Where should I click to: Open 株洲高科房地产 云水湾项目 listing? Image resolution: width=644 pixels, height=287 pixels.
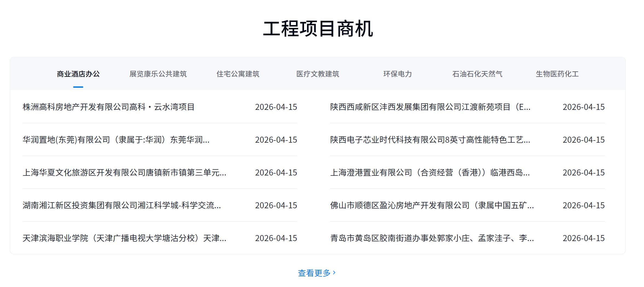coord(109,107)
